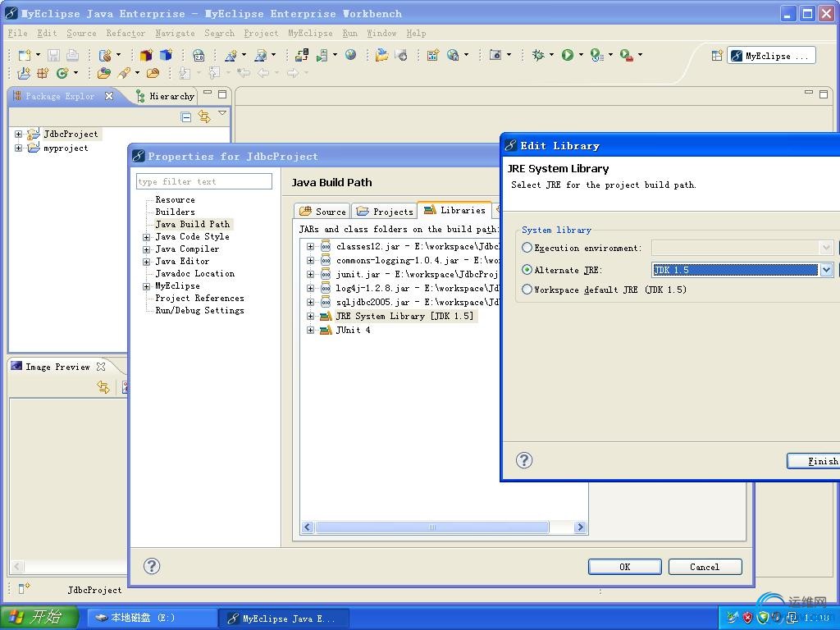840x630 pixels.
Task: Click the New Java Package icon
Action: [x=43, y=73]
